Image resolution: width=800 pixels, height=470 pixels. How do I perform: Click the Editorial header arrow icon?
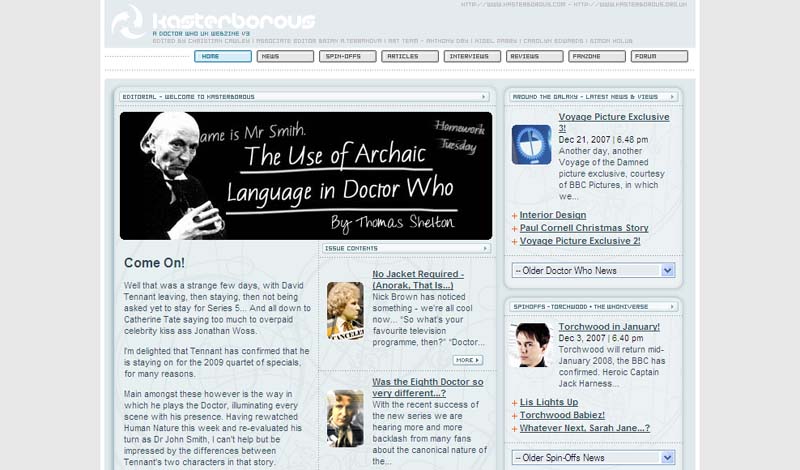tap(484, 96)
